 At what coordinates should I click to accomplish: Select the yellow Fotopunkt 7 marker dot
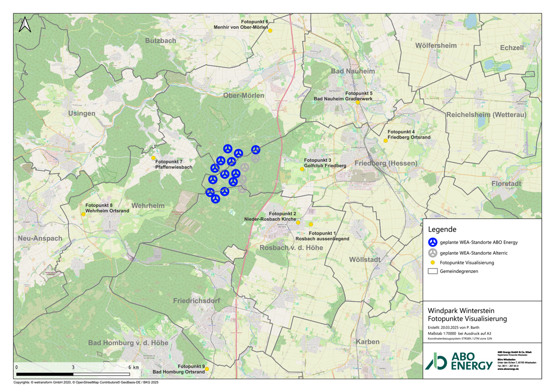coord(154,158)
